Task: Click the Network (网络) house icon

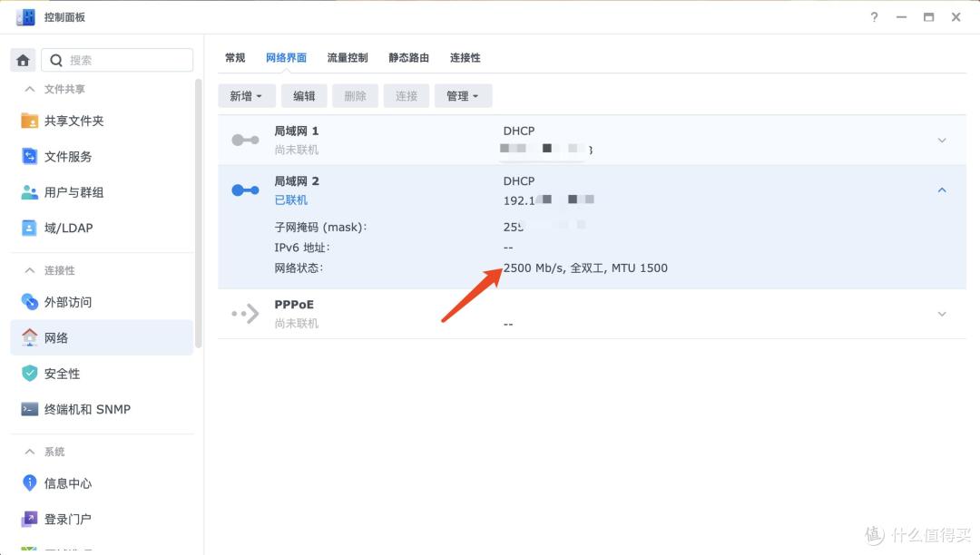Action: coord(29,337)
